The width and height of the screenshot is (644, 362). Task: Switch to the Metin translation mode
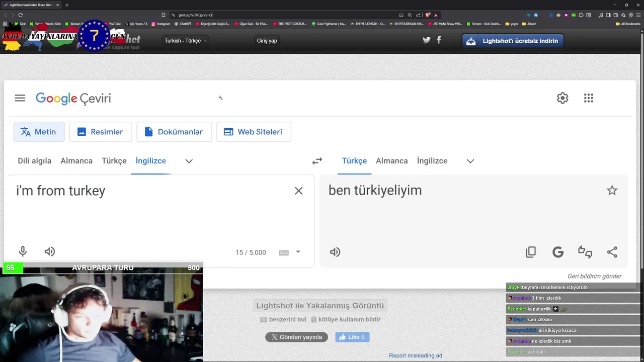coord(39,132)
